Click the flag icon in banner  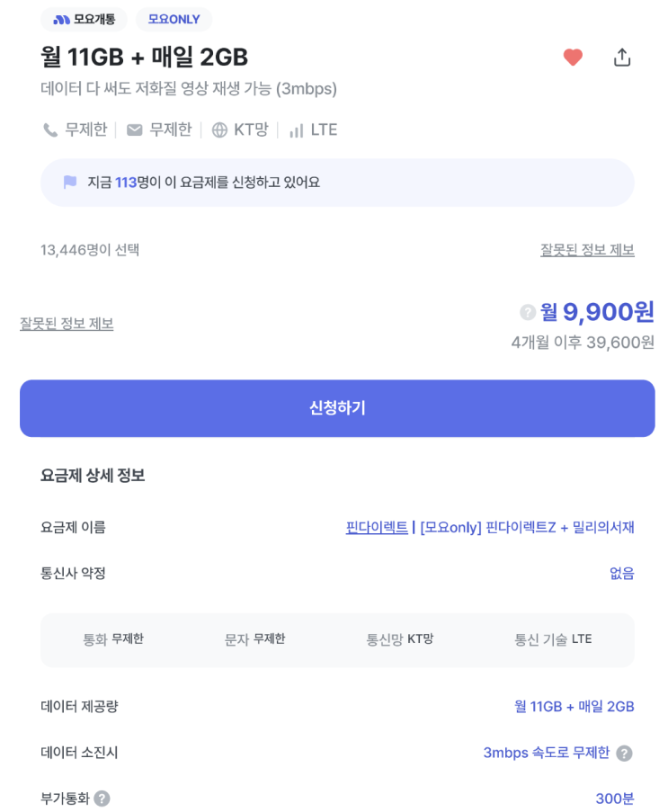coord(70,183)
